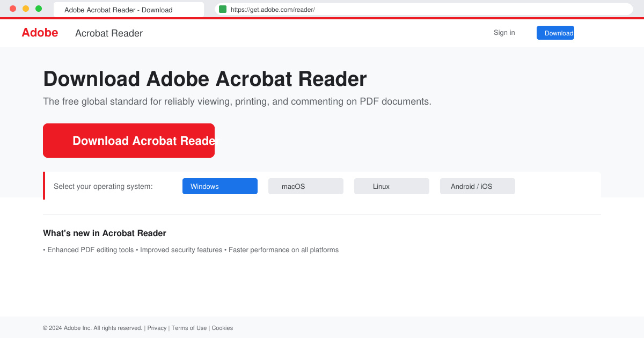Open the Sign in link

point(504,33)
